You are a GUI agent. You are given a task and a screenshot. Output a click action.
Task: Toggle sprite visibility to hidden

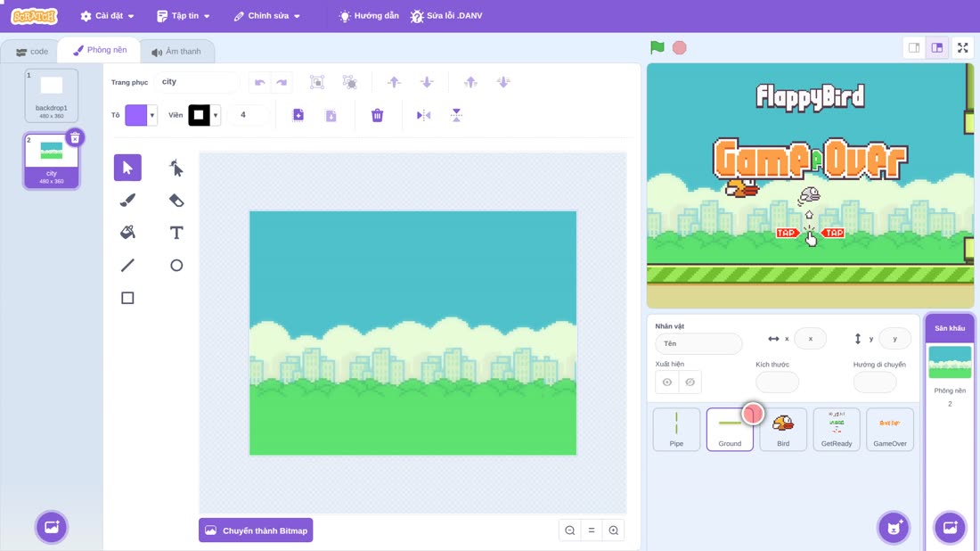click(x=690, y=382)
